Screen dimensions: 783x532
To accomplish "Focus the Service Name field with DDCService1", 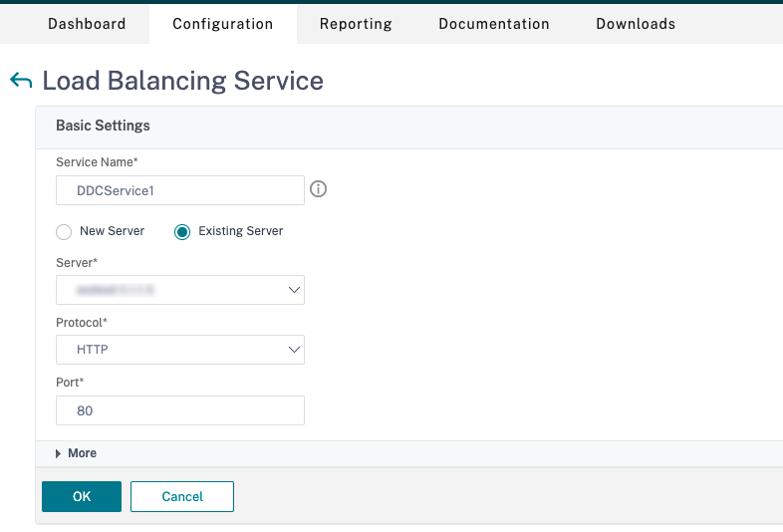I will 180,190.
